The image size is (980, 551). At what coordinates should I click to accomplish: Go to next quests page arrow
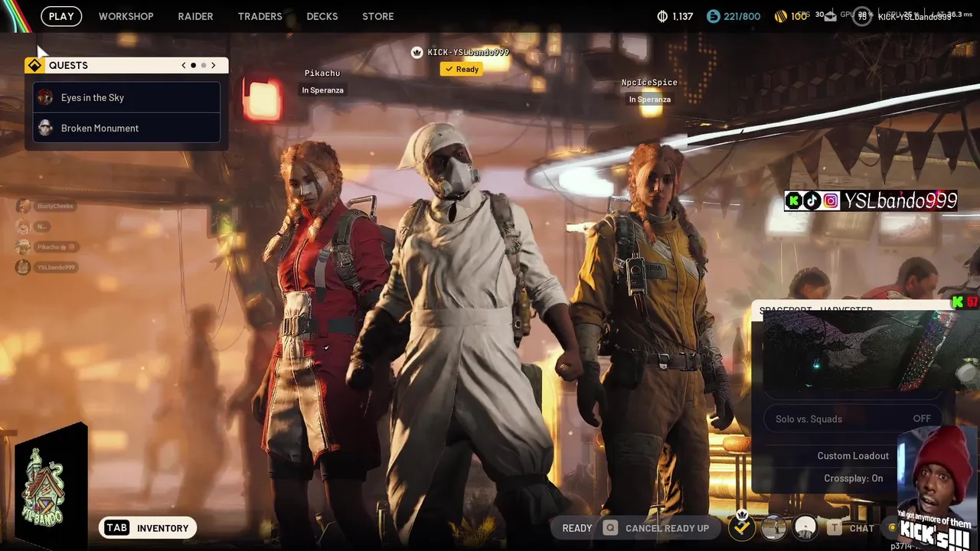[214, 65]
